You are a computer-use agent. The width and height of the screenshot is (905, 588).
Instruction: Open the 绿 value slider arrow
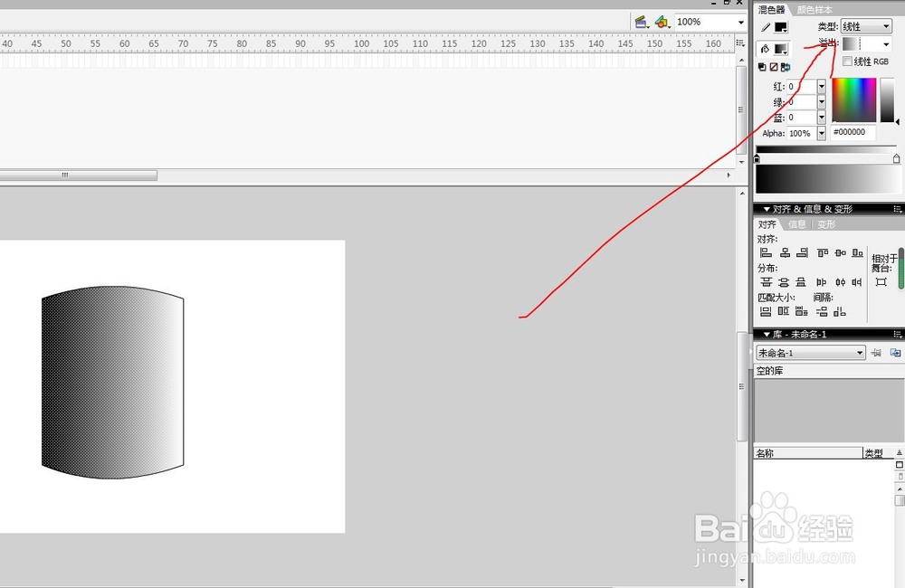point(822,101)
